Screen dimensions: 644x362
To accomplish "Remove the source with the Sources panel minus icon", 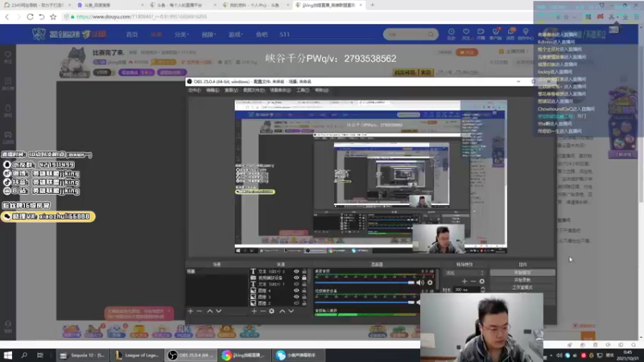I will point(263,311).
